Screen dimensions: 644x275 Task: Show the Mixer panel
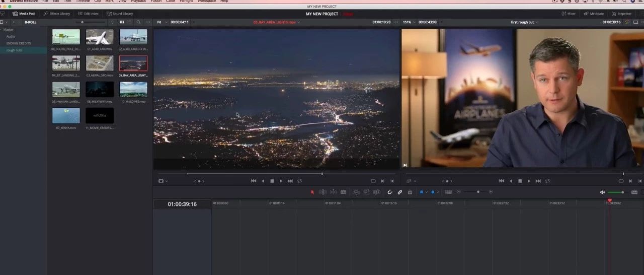point(569,14)
